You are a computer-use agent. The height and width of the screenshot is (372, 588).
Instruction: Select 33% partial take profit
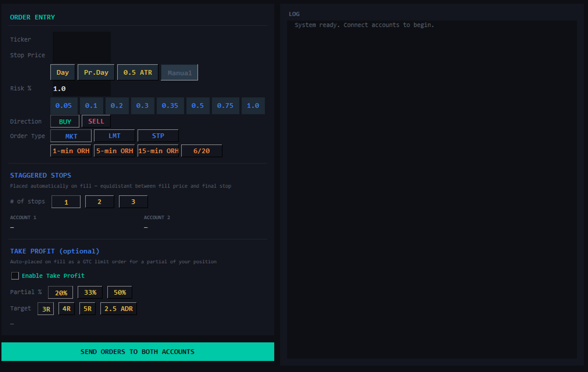90,292
